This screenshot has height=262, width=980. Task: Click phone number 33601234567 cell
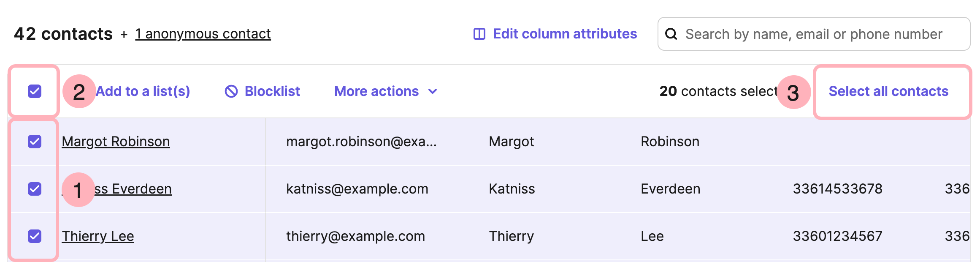click(x=837, y=236)
